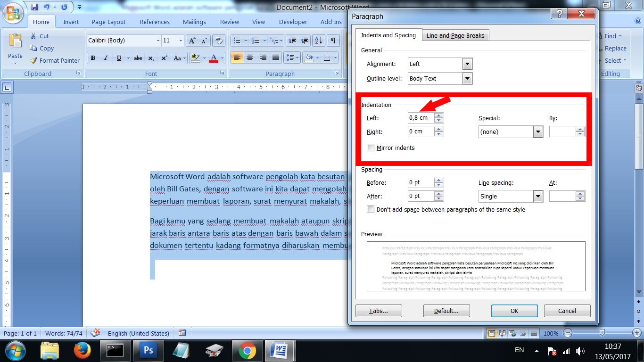Image resolution: width=644 pixels, height=362 pixels.
Task: Open the Special indentation dropdown
Action: point(538,132)
